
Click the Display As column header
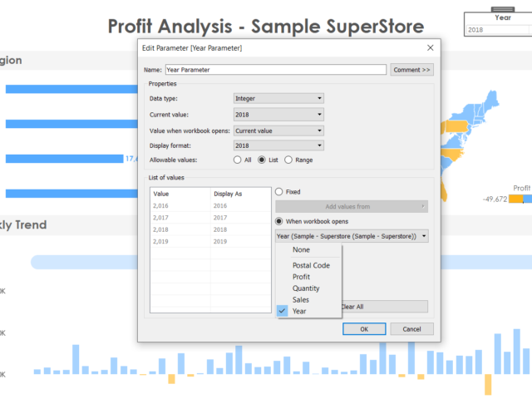click(240, 194)
